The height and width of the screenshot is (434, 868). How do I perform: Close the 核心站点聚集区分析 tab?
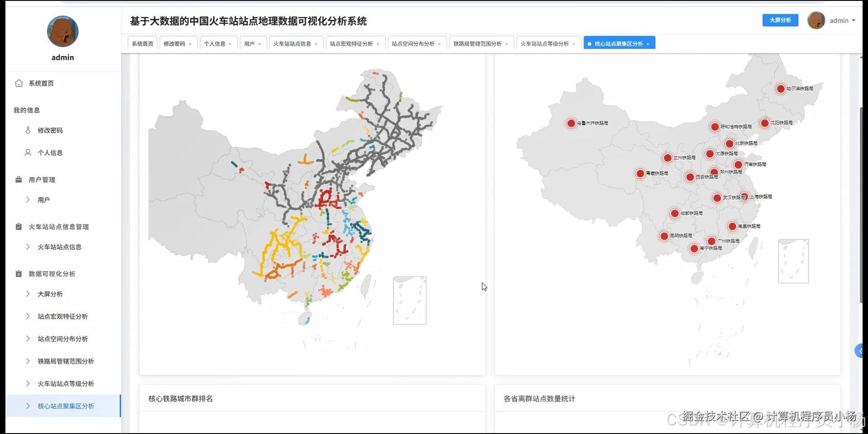648,44
